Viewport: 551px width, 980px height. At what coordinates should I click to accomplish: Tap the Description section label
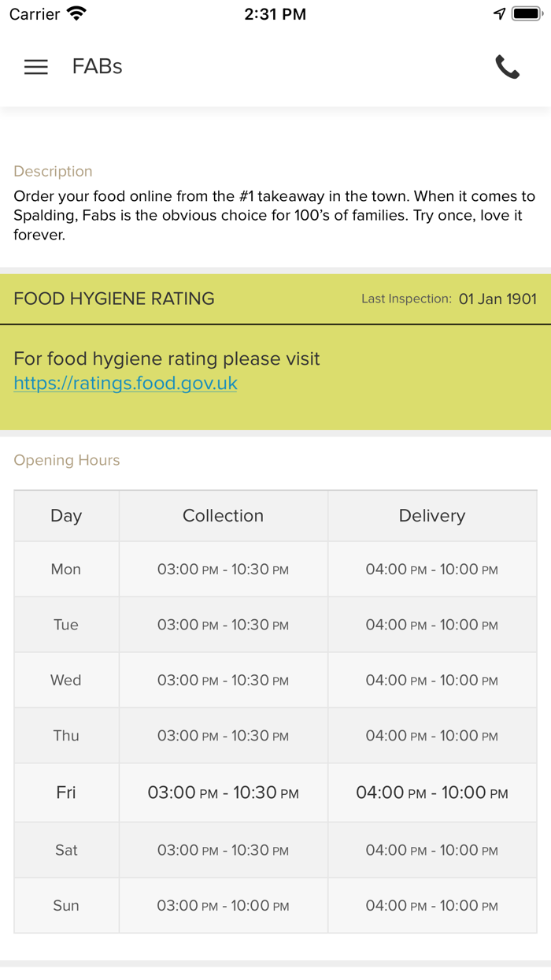click(53, 171)
